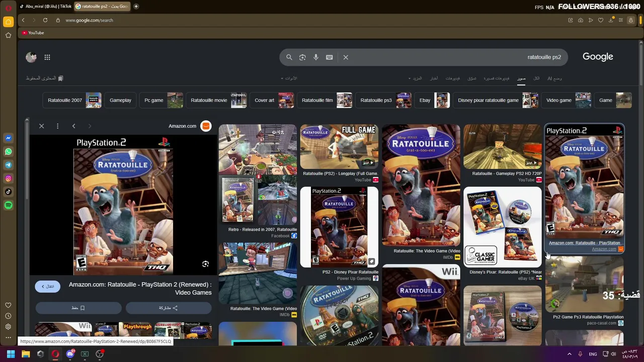Viewport: 644px width, 362px height.
Task: Open the Google apps grid
Action: tap(47, 57)
